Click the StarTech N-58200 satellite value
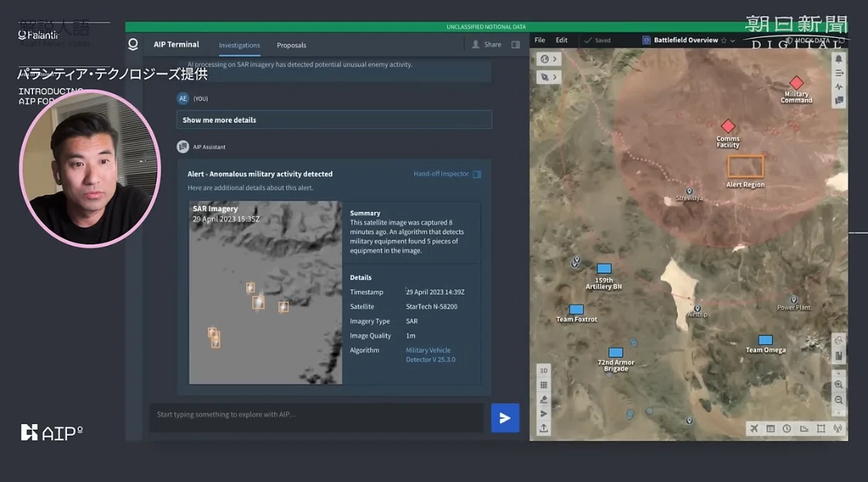 click(431, 307)
